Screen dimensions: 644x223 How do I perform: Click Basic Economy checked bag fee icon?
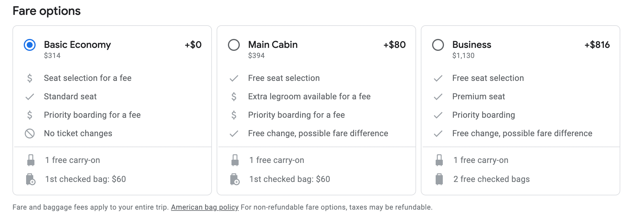click(31, 179)
